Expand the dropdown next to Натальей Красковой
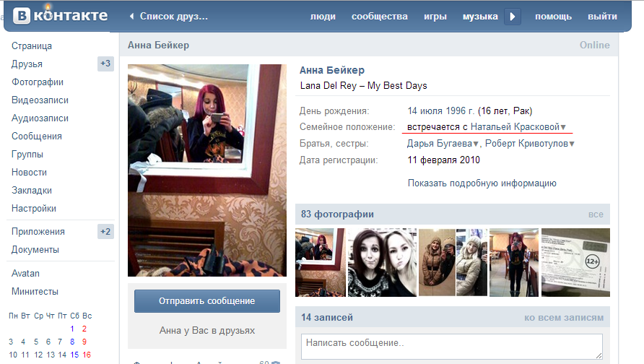Screen dimensions: 644x364 563,127
